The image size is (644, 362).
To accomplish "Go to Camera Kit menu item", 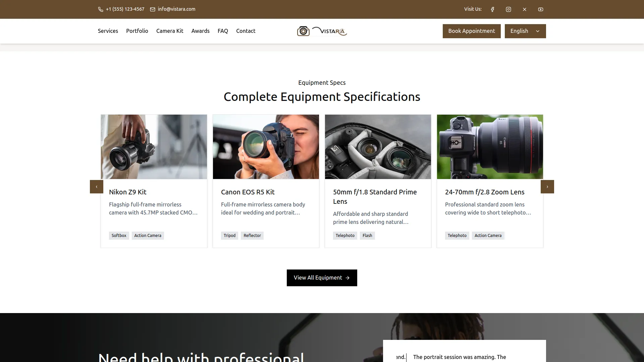I will pos(170,31).
